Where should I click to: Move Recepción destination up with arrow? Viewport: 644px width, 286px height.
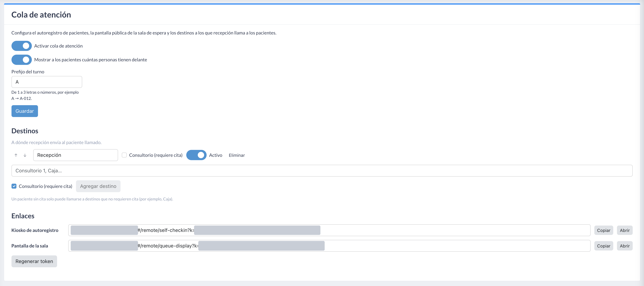pos(16,155)
